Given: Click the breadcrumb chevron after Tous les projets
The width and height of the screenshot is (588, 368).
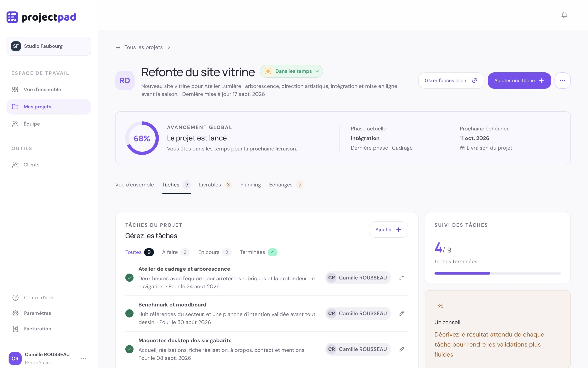Looking at the screenshot, I should click(x=169, y=47).
